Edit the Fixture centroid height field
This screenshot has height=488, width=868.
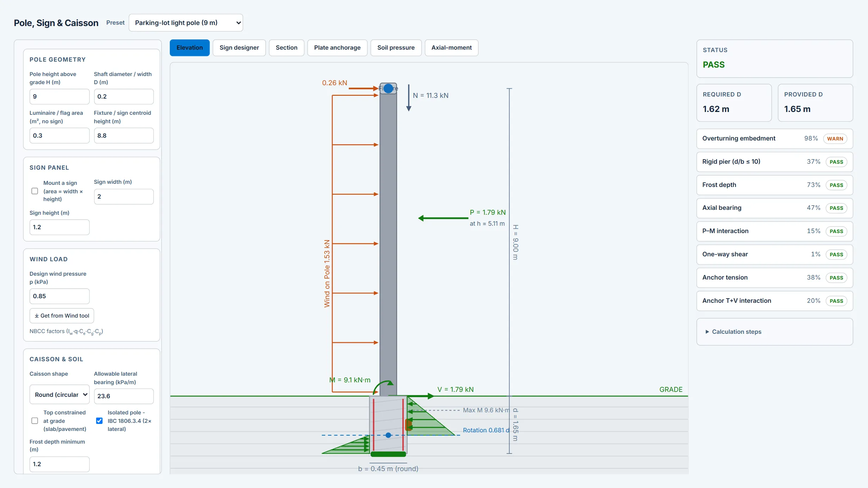[x=124, y=136]
